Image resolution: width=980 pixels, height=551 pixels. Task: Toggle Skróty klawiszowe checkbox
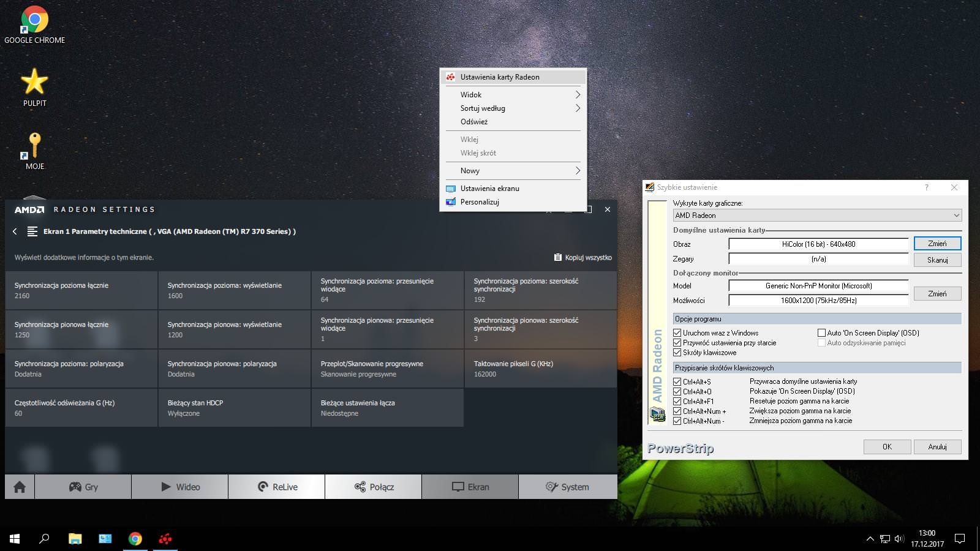pyautogui.click(x=677, y=353)
